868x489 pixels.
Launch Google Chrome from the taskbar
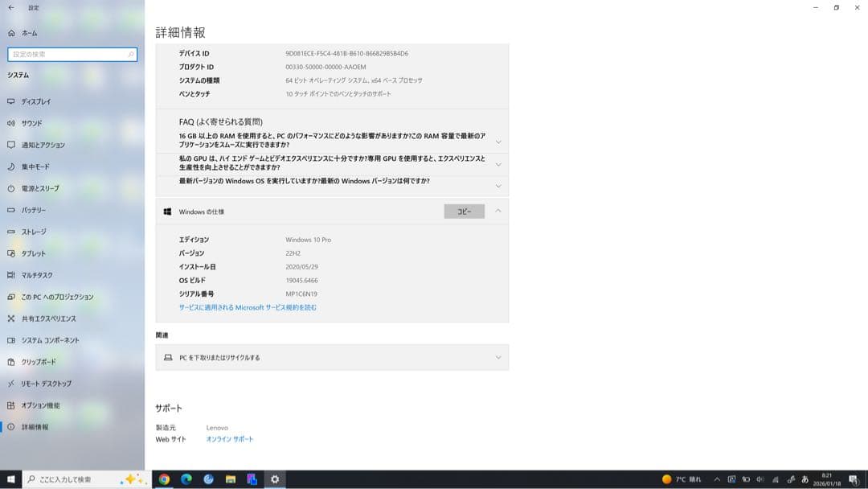click(165, 479)
